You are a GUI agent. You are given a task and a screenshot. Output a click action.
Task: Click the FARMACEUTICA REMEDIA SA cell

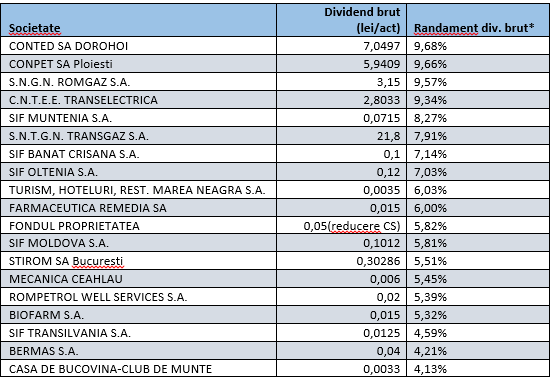coord(138,208)
